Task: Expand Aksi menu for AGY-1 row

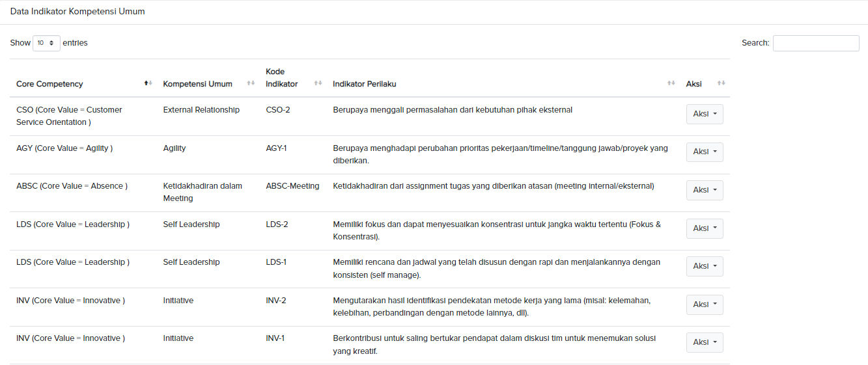Action: click(x=704, y=152)
